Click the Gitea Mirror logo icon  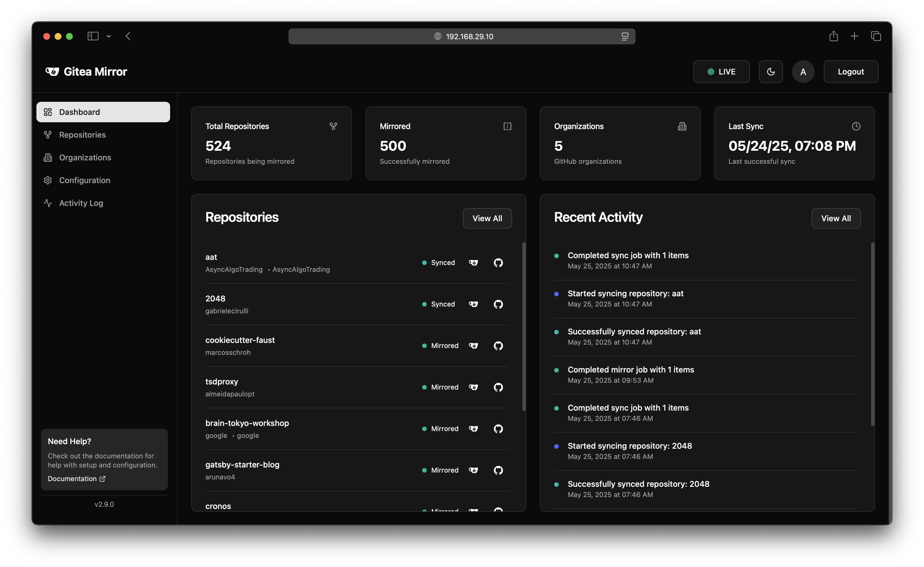[x=53, y=71]
